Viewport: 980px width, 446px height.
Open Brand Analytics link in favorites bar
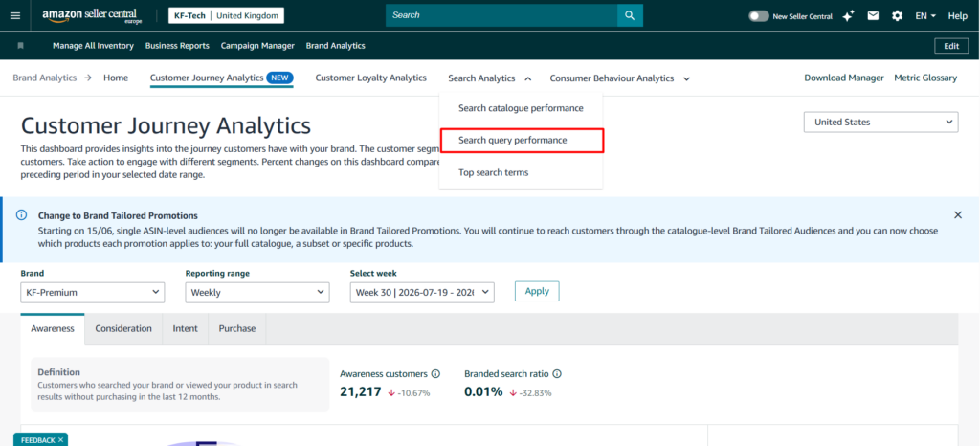pos(336,46)
